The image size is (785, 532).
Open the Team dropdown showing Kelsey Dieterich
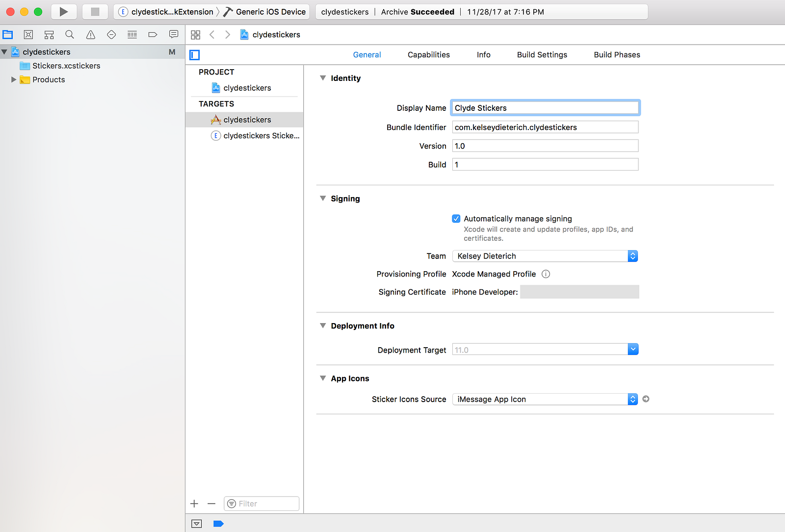(x=545, y=256)
